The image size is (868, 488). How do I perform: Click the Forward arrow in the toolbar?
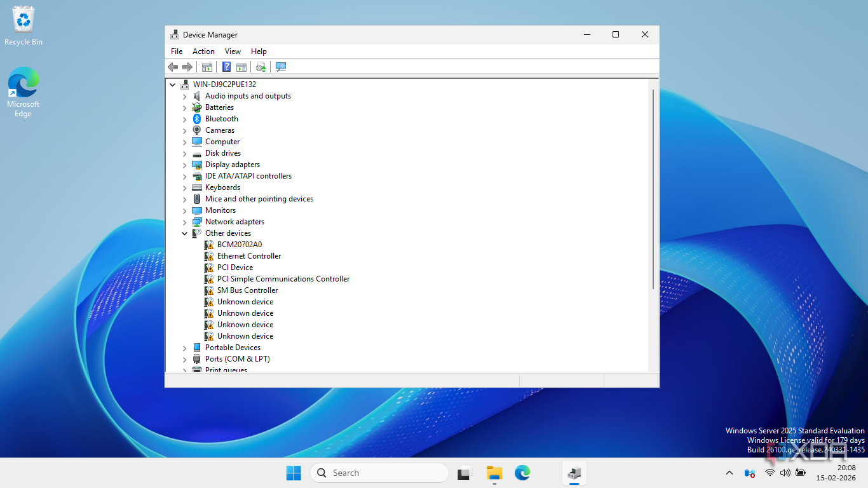pos(187,67)
